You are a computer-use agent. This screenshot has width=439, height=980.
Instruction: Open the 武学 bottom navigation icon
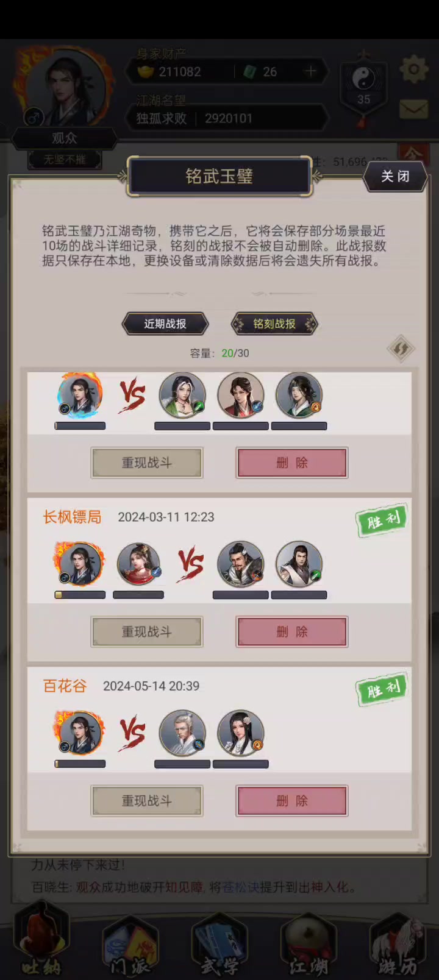[220, 946]
